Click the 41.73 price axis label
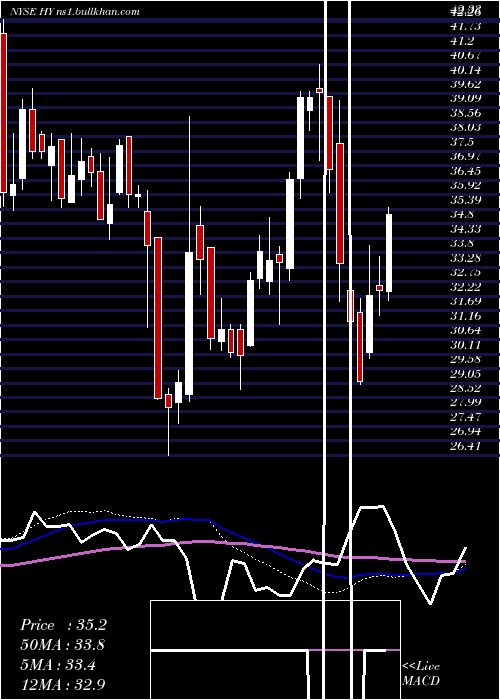 (x=466, y=27)
